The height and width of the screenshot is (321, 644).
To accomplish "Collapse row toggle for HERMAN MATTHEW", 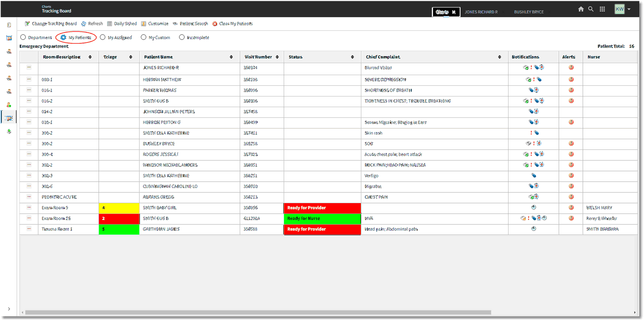I will (x=29, y=79).
